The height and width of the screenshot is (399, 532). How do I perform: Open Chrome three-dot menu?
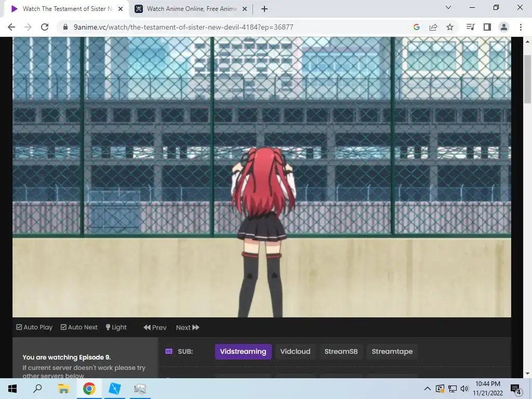(521, 27)
